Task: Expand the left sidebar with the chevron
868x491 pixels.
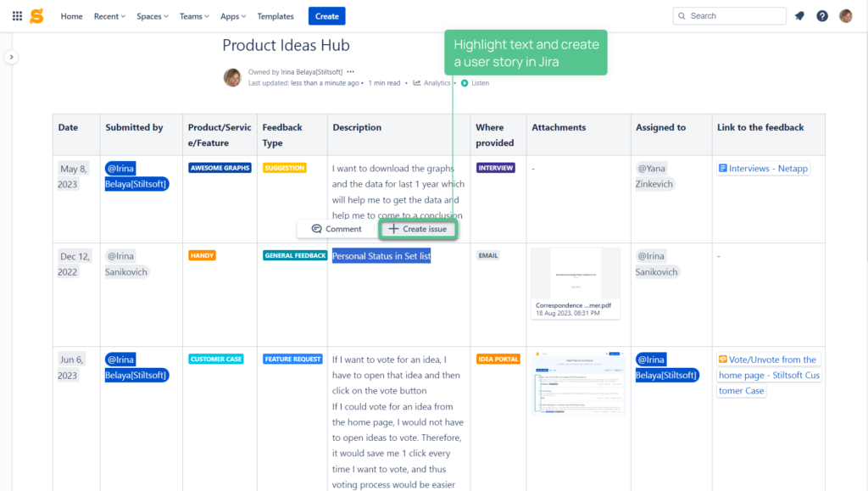Action: pyautogui.click(x=11, y=57)
